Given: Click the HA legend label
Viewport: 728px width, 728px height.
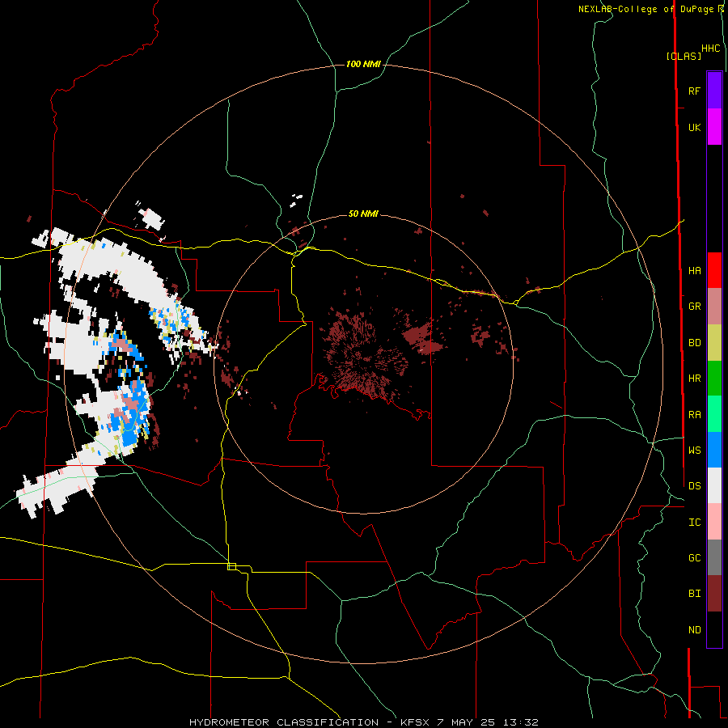Looking at the screenshot, I should [x=694, y=270].
